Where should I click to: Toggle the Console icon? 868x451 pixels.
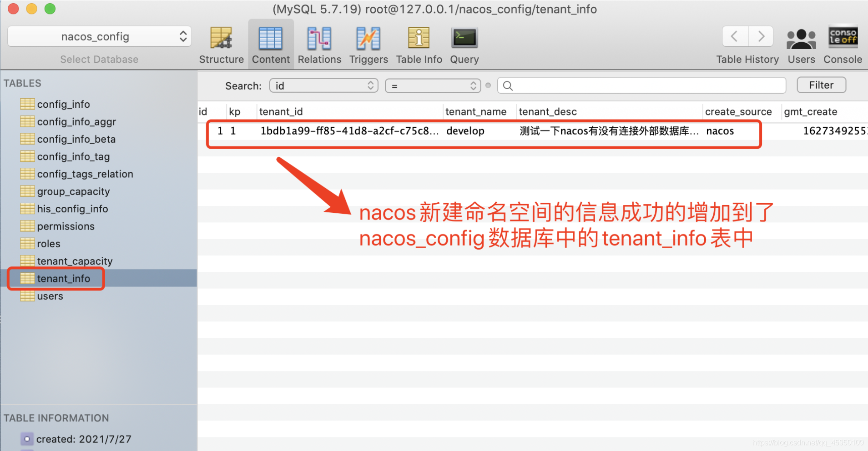(843, 36)
